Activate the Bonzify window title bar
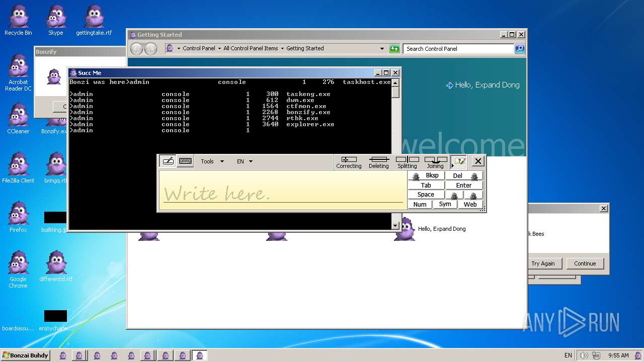 pyautogui.click(x=79, y=52)
